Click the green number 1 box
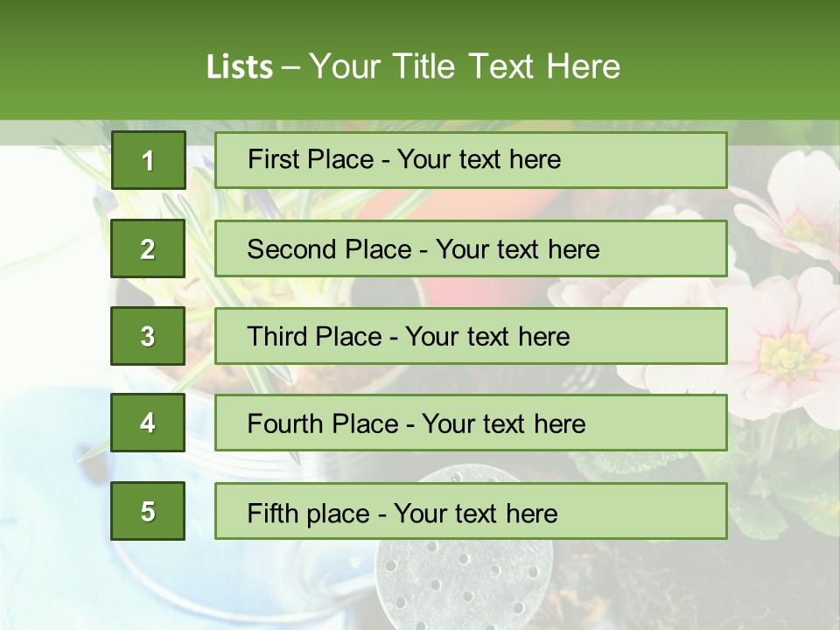 tap(148, 160)
